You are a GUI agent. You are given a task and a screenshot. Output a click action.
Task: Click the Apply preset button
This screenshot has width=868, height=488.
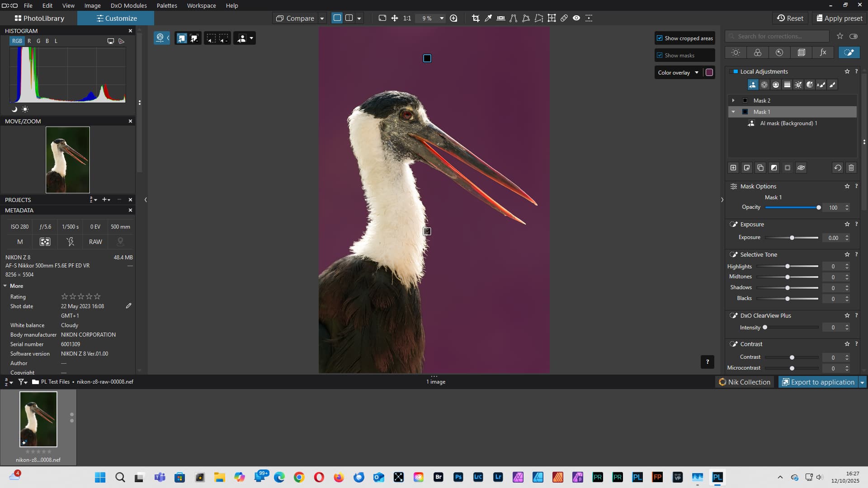839,18
